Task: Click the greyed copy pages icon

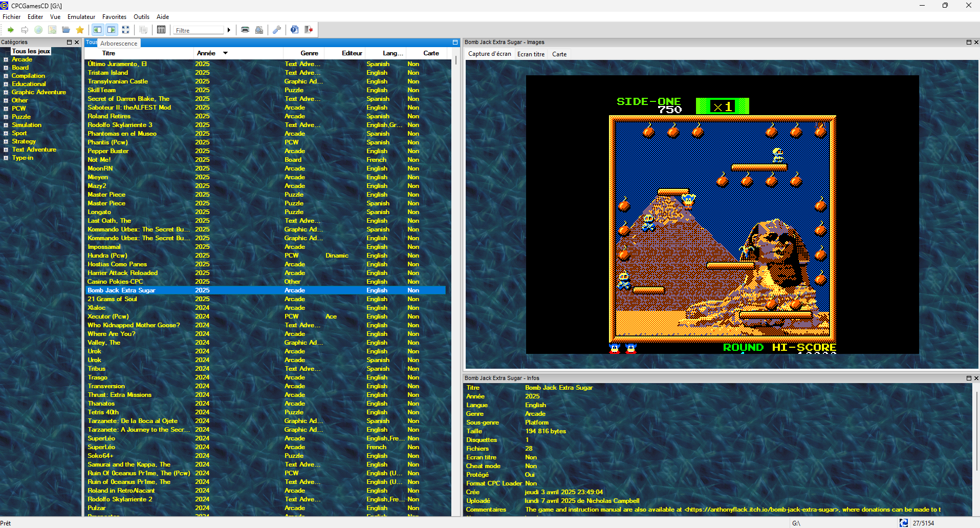Action: (x=143, y=30)
